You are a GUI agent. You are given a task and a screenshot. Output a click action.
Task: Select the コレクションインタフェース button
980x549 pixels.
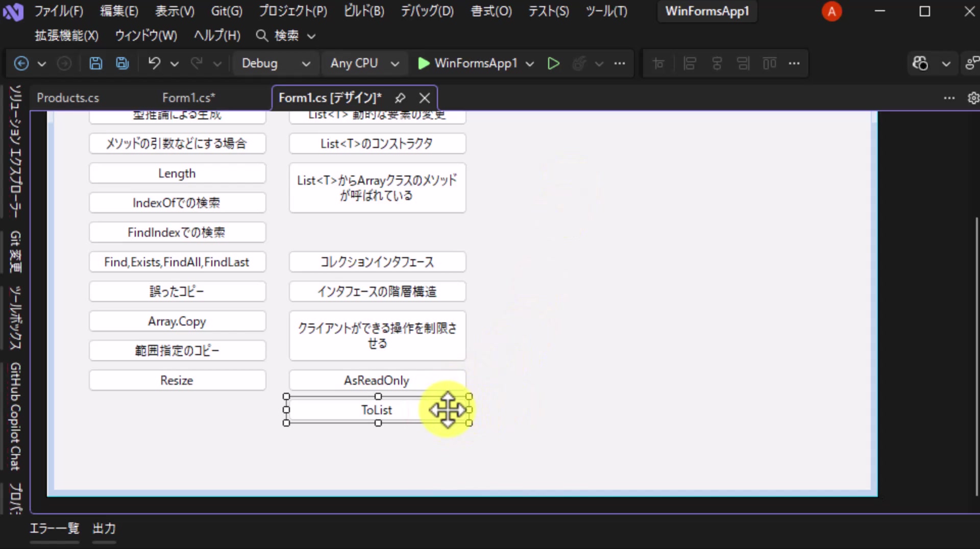coord(377,262)
